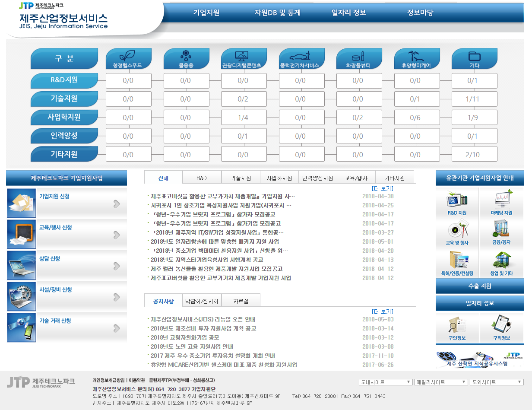The image size is (532, 410).
Task: Switch to the 박람회/전시회 tab
Action: point(202,301)
